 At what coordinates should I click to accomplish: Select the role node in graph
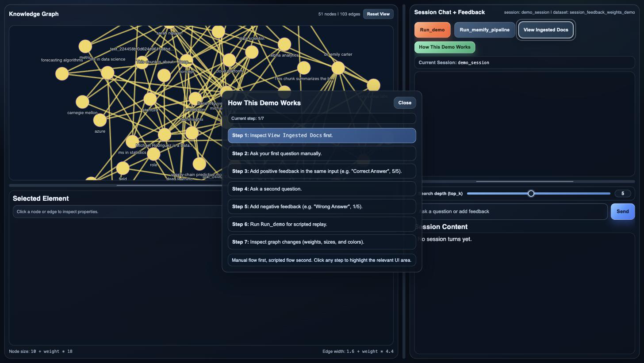(153, 154)
